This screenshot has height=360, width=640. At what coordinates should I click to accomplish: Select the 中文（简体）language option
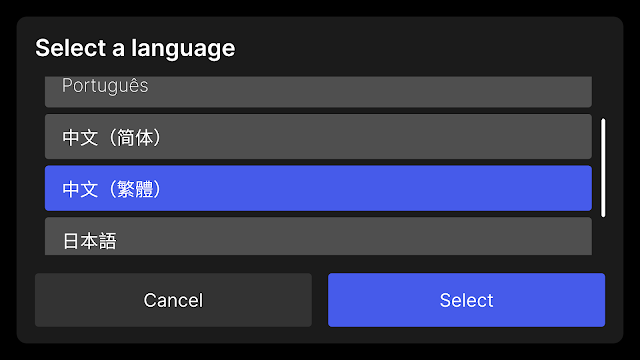318,137
